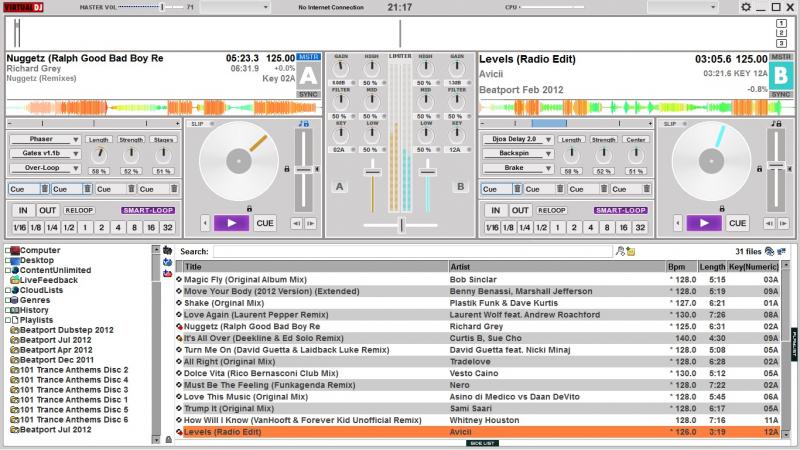The width and height of the screenshot is (800, 450).
Task: Sort track list by Bpm column
Action: point(682,267)
